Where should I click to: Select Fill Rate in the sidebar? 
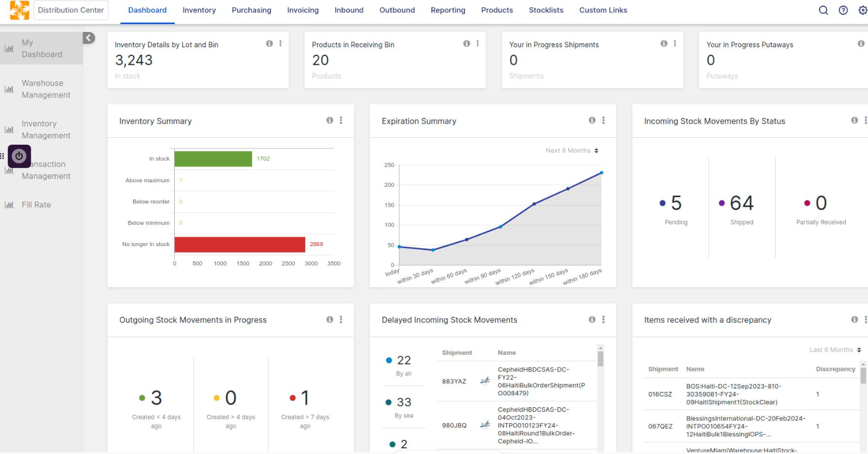42,204
